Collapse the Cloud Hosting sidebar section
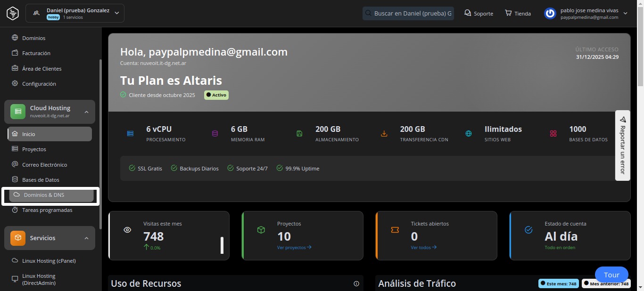 pos(86,112)
